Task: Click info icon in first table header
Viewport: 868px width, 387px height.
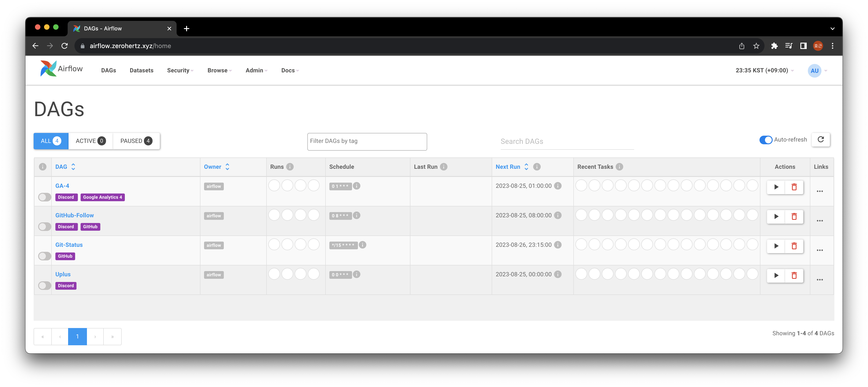Action: pyautogui.click(x=42, y=167)
